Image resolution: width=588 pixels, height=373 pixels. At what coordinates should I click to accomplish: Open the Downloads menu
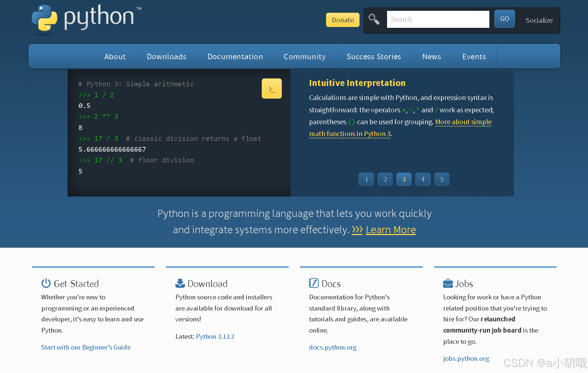(167, 57)
